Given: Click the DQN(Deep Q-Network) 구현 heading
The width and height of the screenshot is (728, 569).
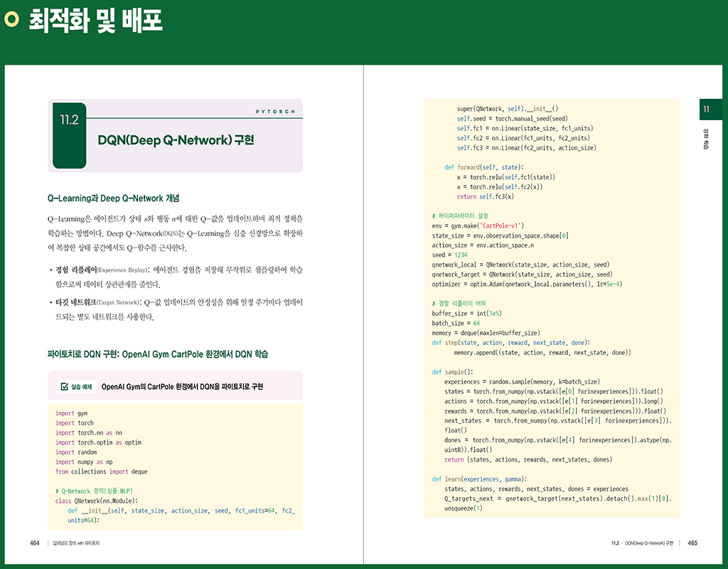Looking at the screenshot, I should point(176,140).
